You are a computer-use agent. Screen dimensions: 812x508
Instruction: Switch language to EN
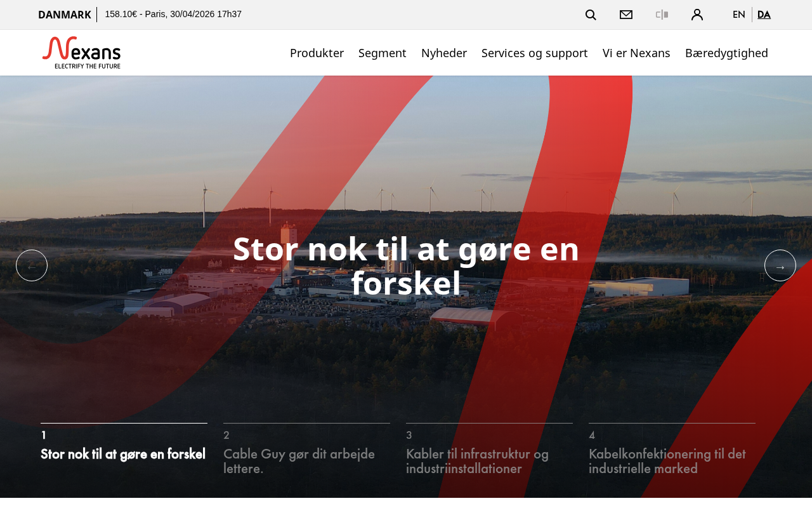click(x=738, y=15)
